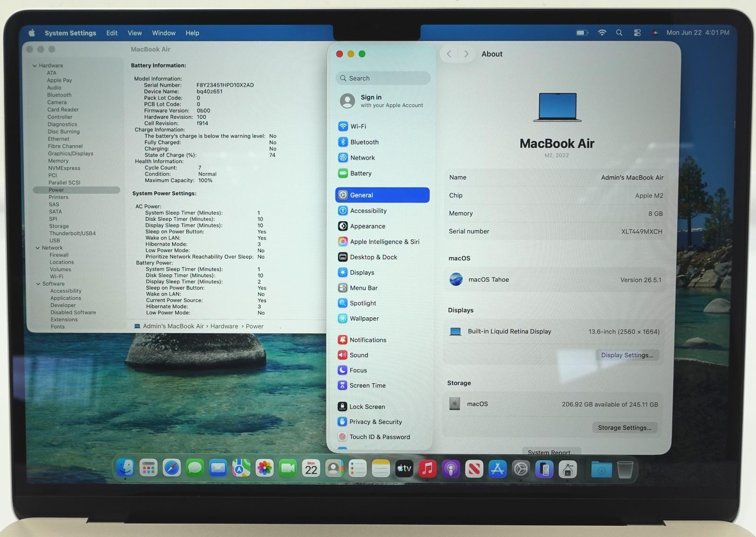Click serial number XLT449MXCH
Image resolution: width=756 pixels, height=537 pixels.
642,231
